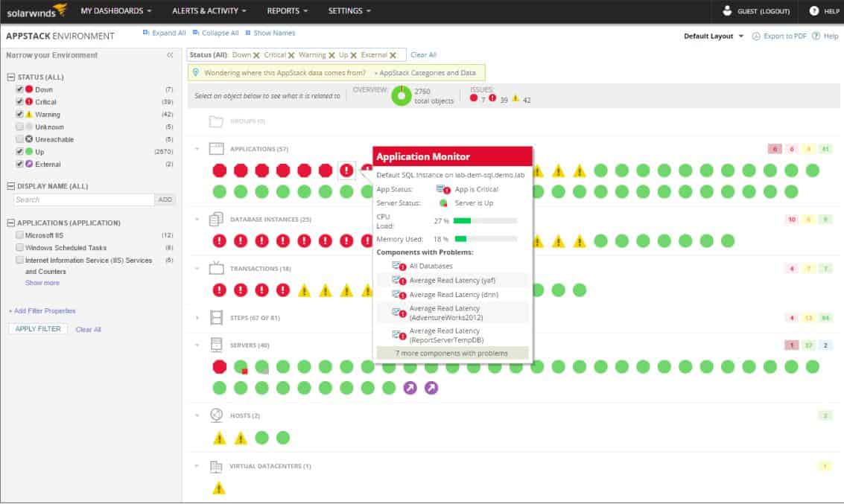
Task: Check Windows Scheduled Tasks filter
Action: pos(20,247)
